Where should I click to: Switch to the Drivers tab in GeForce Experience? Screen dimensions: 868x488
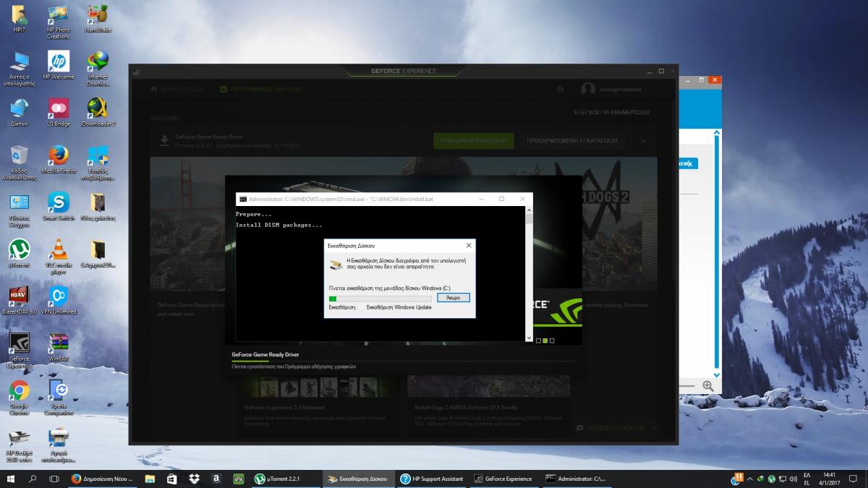262,89
